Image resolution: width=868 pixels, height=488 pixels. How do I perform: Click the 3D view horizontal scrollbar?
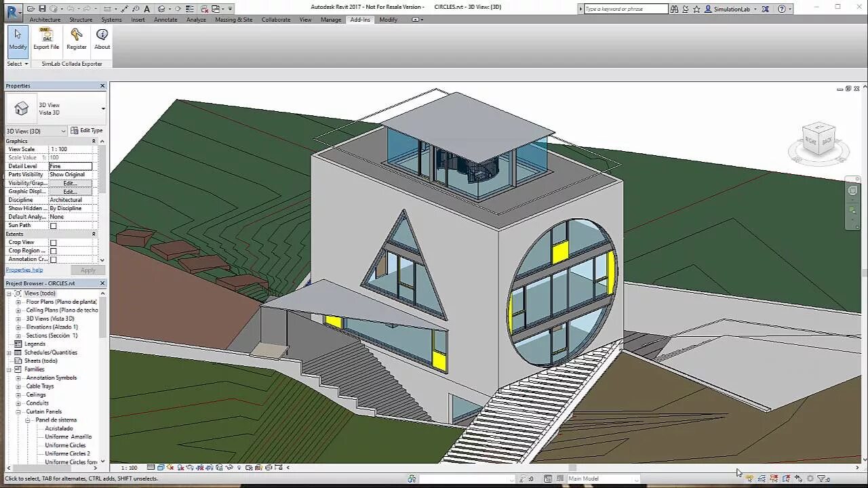573,468
